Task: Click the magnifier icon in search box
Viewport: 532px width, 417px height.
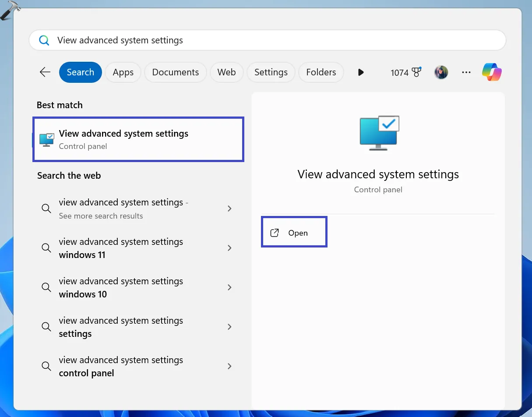Action: [44, 40]
